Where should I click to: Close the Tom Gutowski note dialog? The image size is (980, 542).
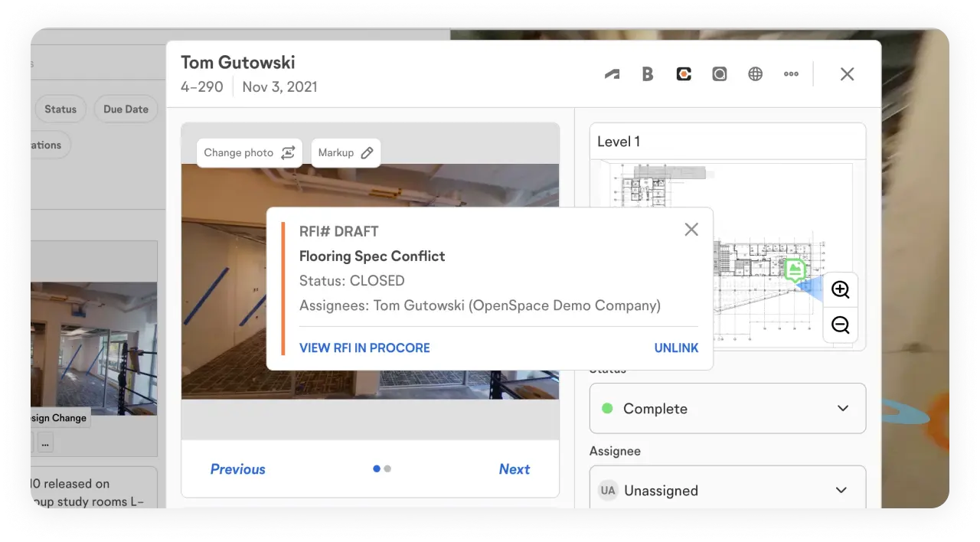(x=847, y=74)
